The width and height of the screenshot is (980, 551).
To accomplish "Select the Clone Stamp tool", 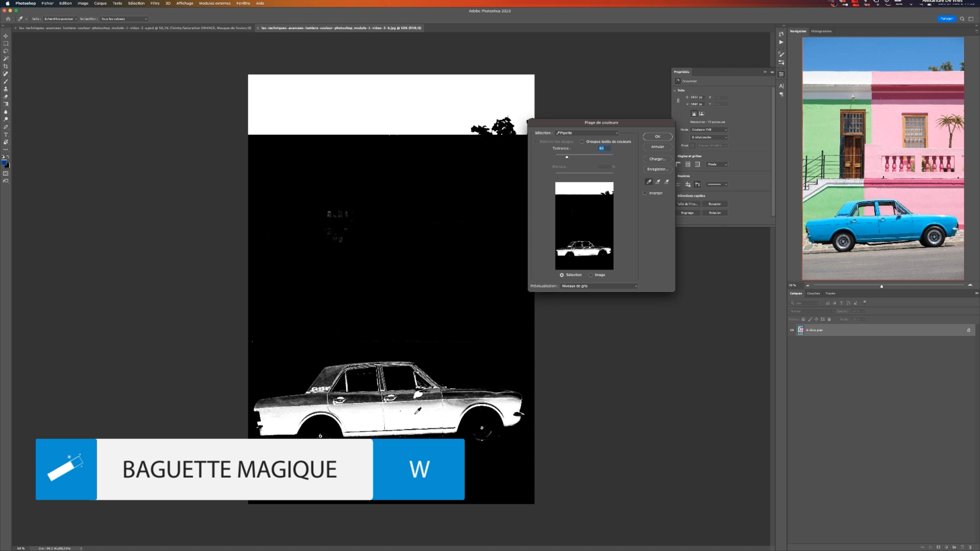I will pyautogui.click(x=6, y=89).
